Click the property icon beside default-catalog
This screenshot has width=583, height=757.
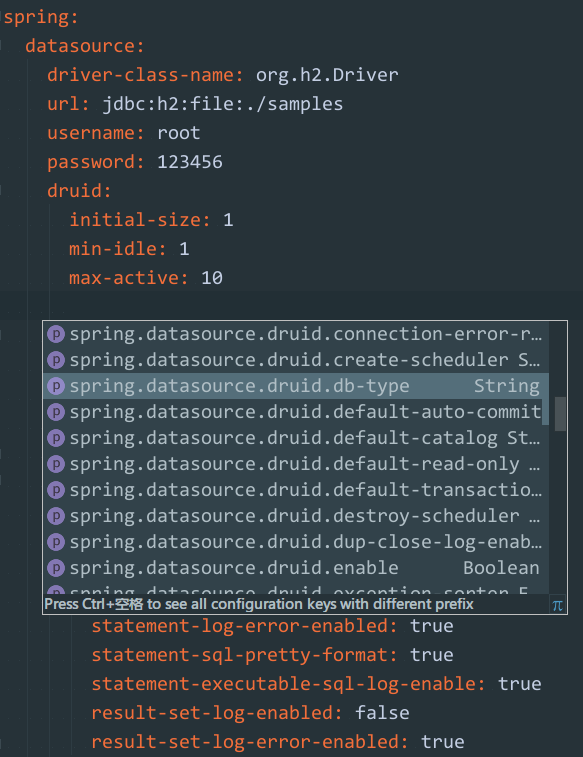pyautogui.click(x=56, y=438)
